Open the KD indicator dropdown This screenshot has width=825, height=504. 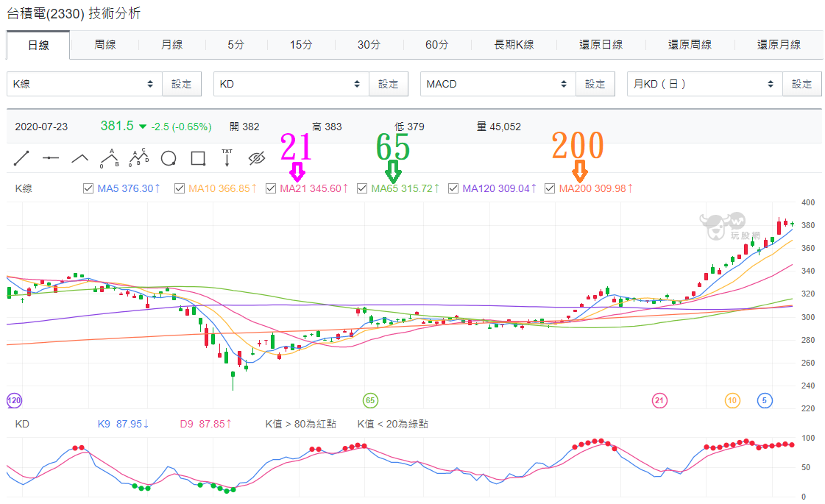tap(291, 84)
